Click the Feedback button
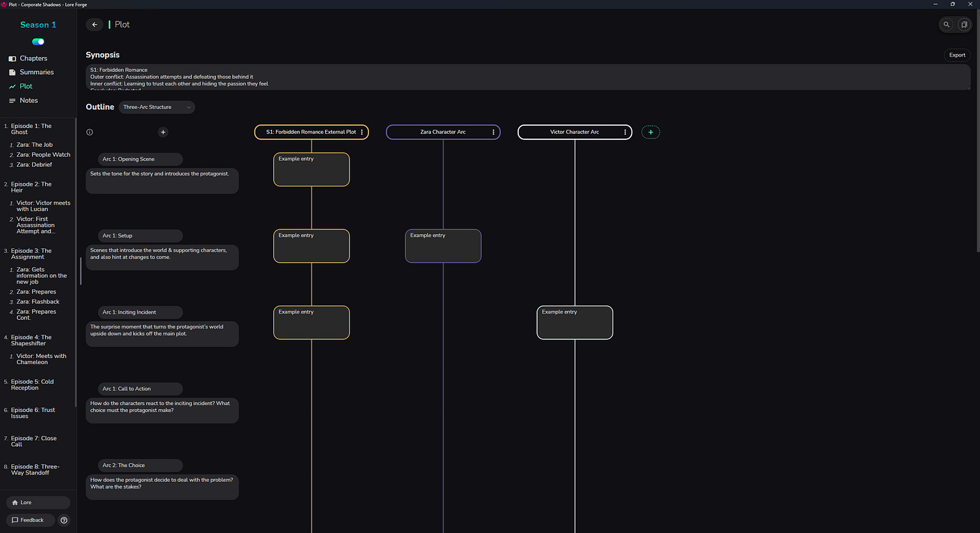This screenshot has height=533, width=980. click(30, 520)
